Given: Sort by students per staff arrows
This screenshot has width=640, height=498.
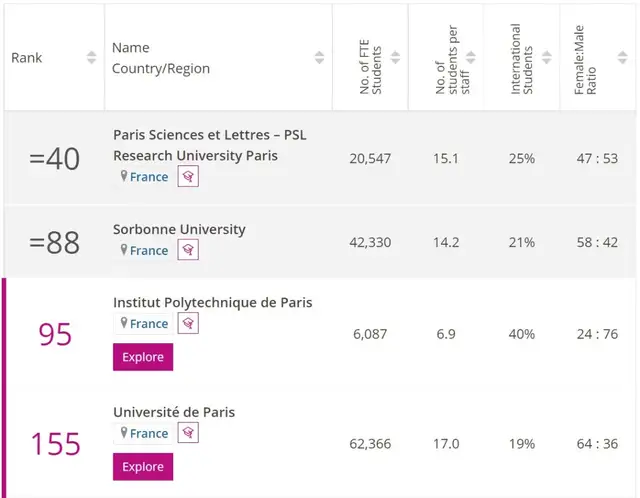Looking at the screenshot, I should pyautogui.click(x=471, y=57).
